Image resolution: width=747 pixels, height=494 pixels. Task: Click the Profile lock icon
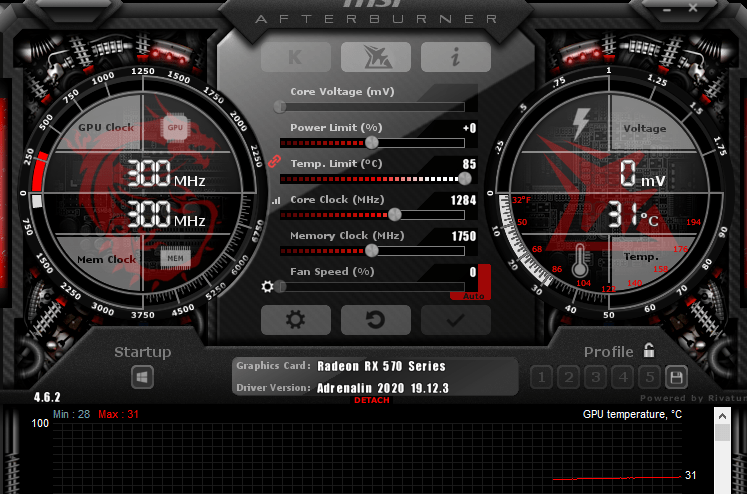click(x=649, y=350)
